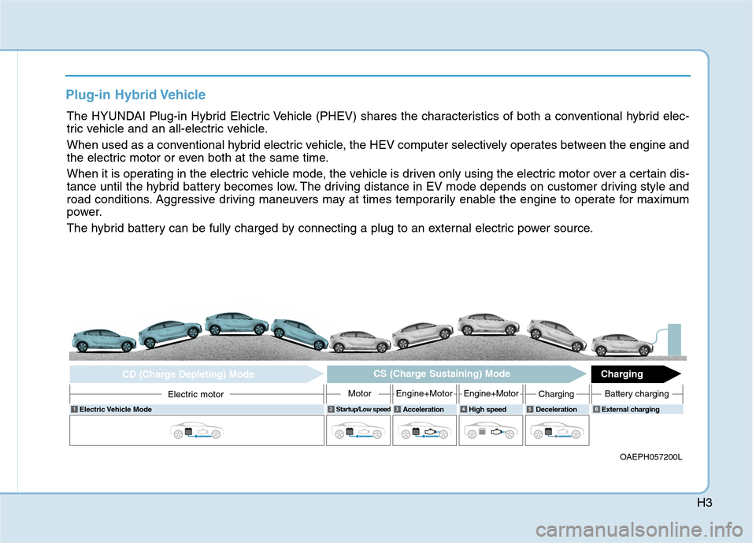Image resolution: width=756 pixels, height=543 pixels.
Task: Click the number 5 badge before Deceleration
Action: (x=530, y=409)
